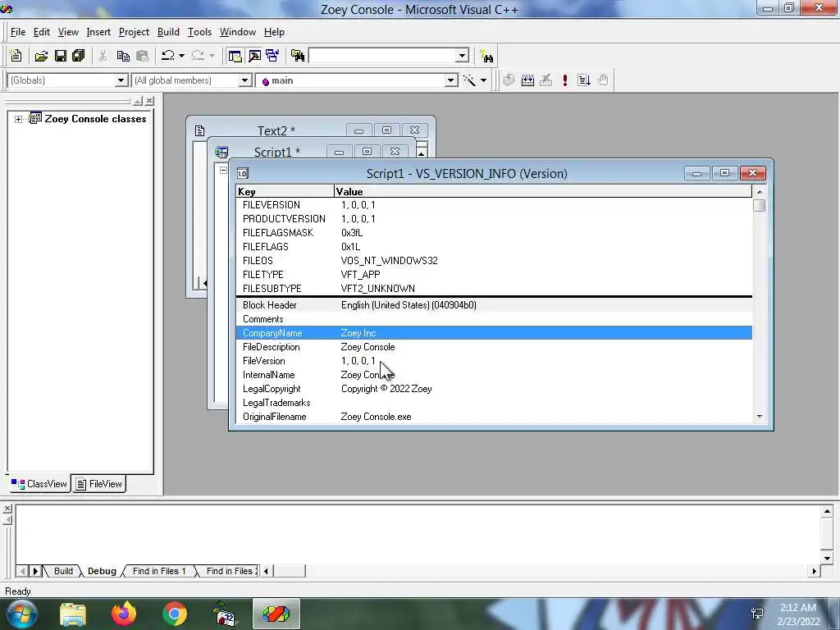This screenshot has width=840, height=630.
Task: Select the FILEFLAGSMASK row
Action: (494, 232)
